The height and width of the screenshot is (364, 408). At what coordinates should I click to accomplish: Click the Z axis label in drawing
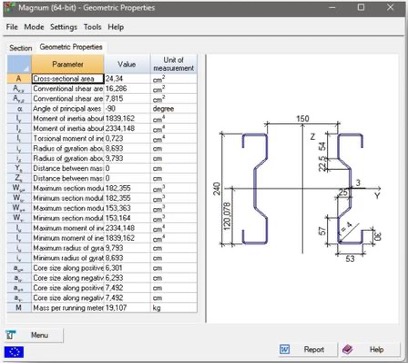pyautogui.click(x=312, y=136)
